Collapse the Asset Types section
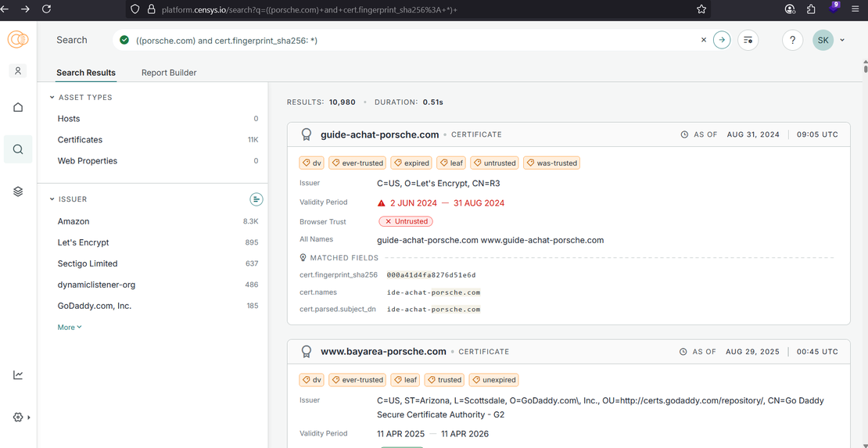 52,98
